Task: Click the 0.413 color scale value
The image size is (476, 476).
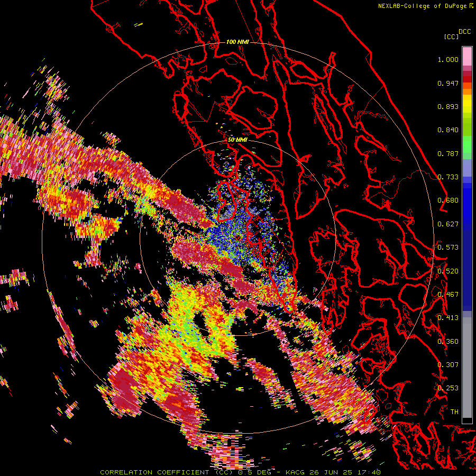Action: coord(448,318)
